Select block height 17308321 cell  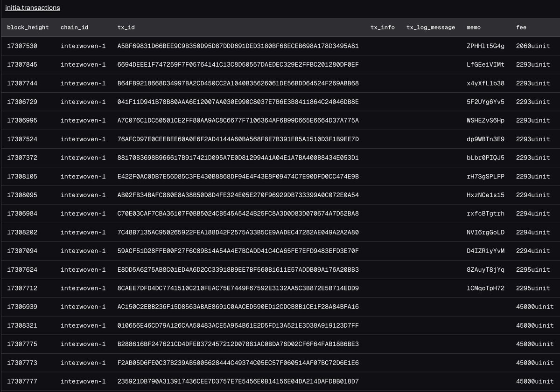pyautogui.click(x=22, y=326)
